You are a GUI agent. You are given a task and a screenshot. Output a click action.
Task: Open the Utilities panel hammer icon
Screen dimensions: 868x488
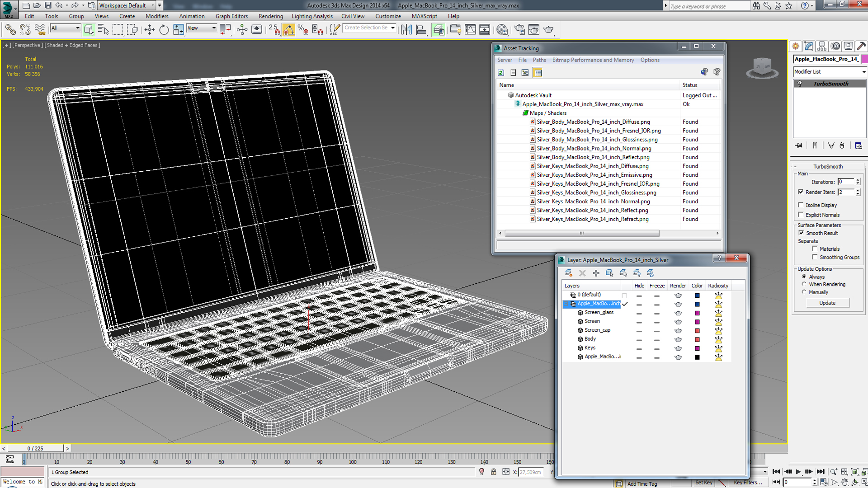tap(862, 46)
